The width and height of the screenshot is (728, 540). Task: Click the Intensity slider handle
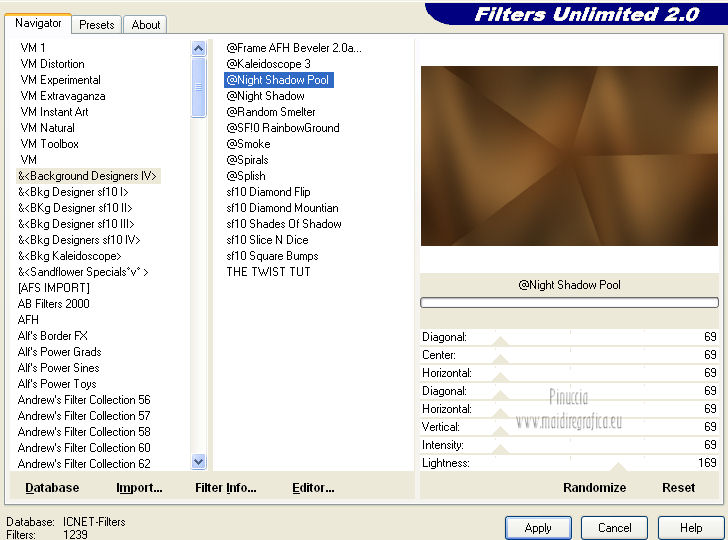(x=500, y=449)
